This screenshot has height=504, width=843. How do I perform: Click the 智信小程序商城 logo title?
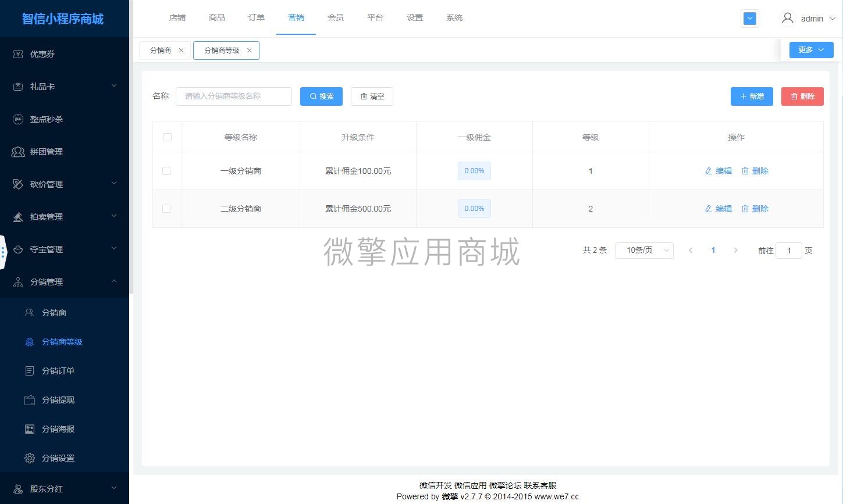(63, 19)
